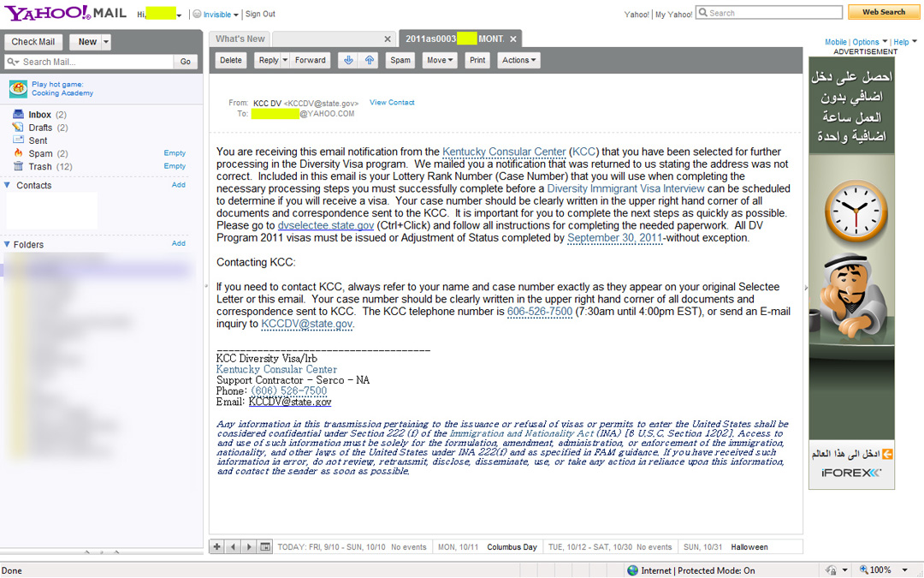
Task: Open the New message dropdown arrow
Action: (x=106, y=42)
